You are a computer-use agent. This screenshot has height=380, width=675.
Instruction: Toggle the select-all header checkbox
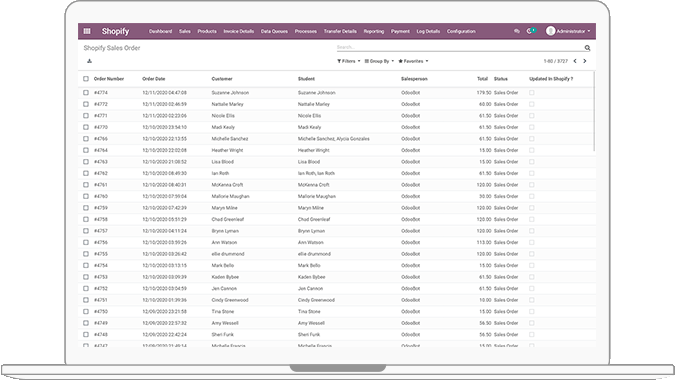click(x=86, y=79)
